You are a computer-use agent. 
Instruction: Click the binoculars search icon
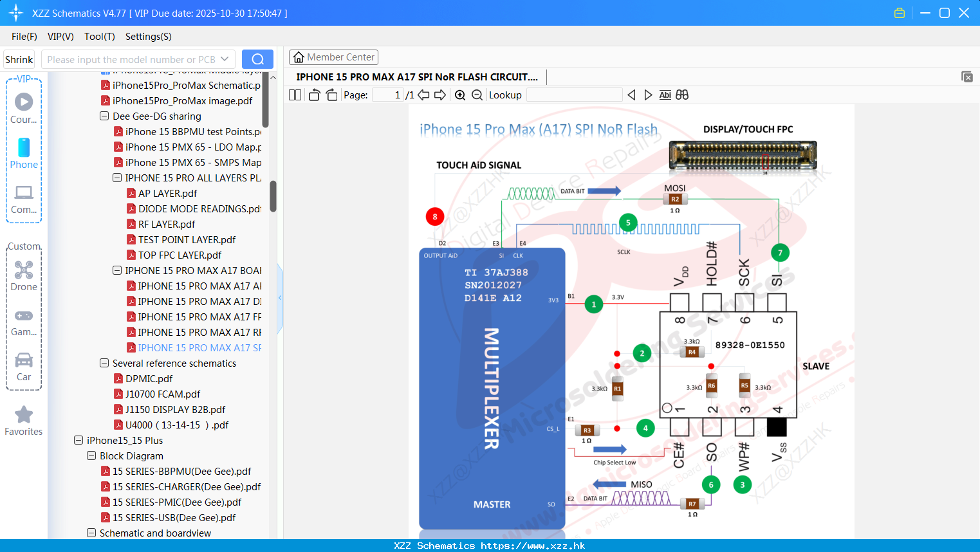682,95
